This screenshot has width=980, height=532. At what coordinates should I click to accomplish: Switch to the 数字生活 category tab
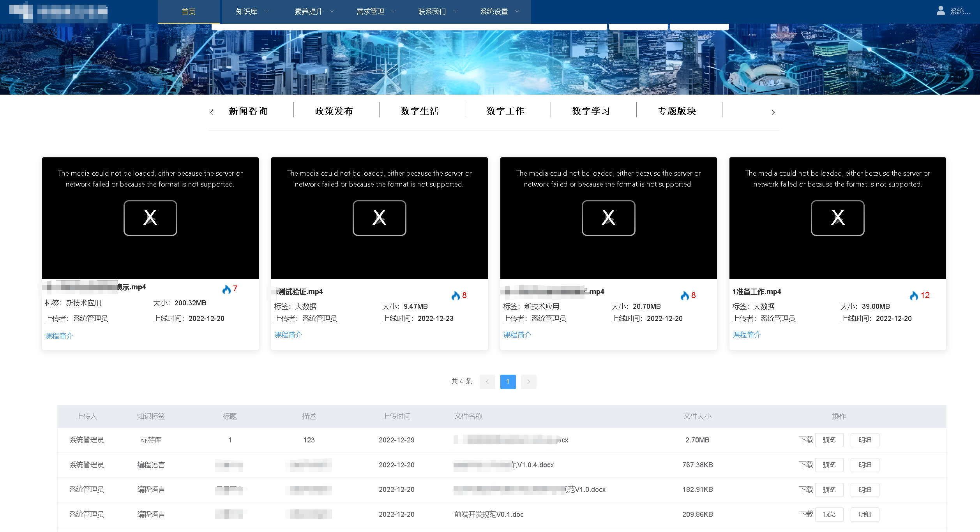[x=420, y=111]
